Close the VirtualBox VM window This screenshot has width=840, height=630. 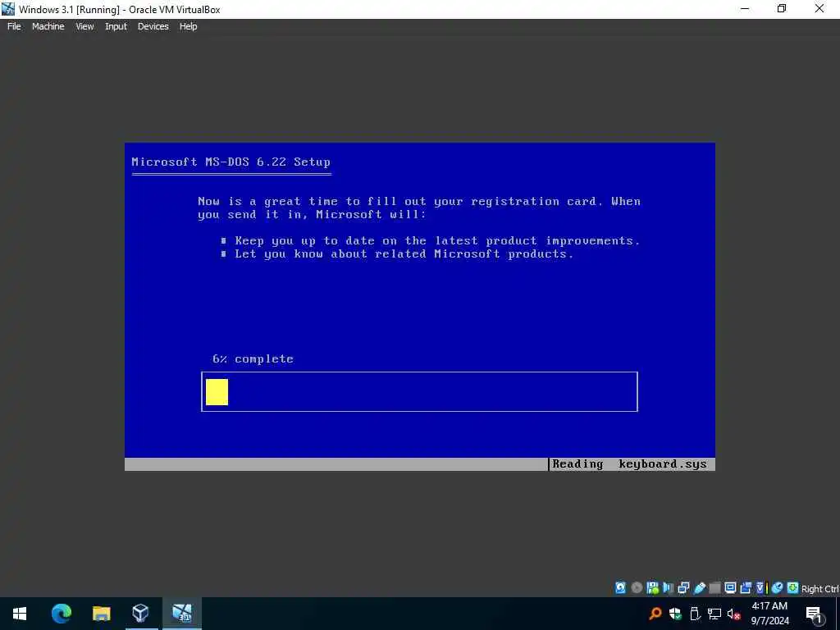pos(819,9)
